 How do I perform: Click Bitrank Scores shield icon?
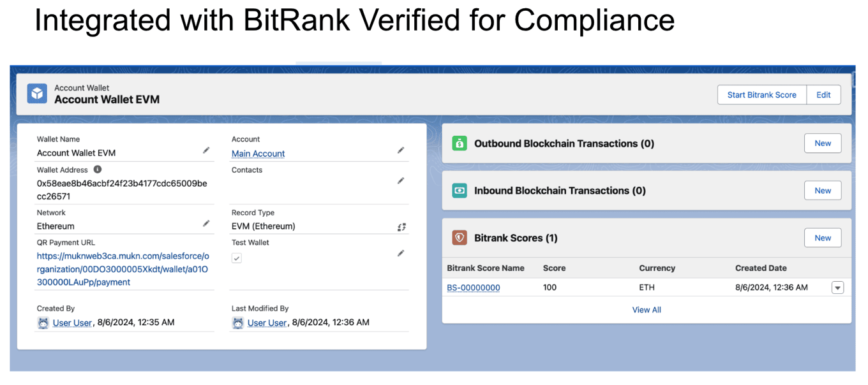(460, 238)
